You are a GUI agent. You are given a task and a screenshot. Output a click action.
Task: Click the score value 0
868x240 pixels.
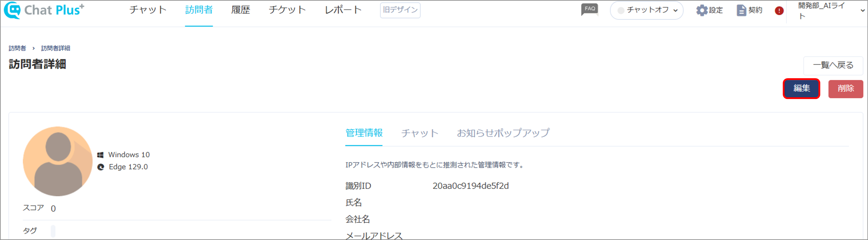click(x=53, y=209)
